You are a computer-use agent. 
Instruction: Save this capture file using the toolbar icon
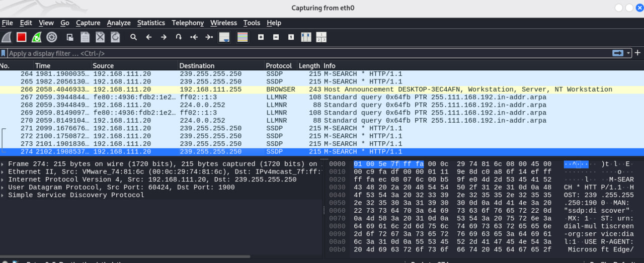pos(85,37)
